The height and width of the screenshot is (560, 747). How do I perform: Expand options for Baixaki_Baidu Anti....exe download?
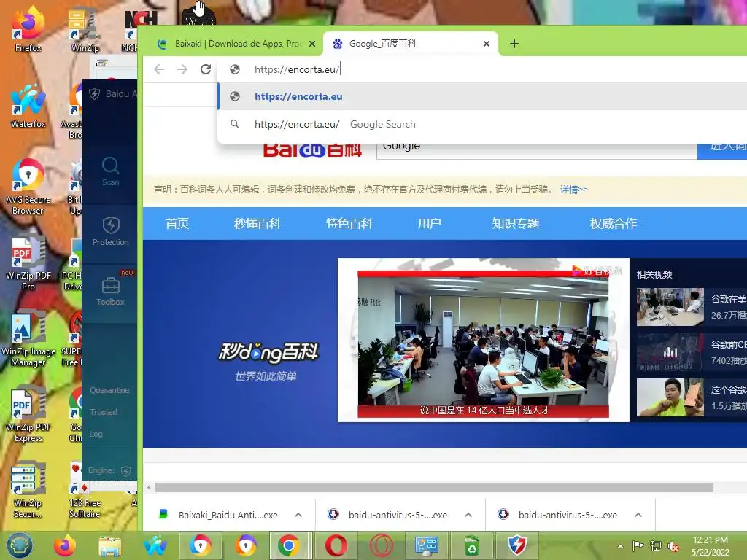coord(298,515)
